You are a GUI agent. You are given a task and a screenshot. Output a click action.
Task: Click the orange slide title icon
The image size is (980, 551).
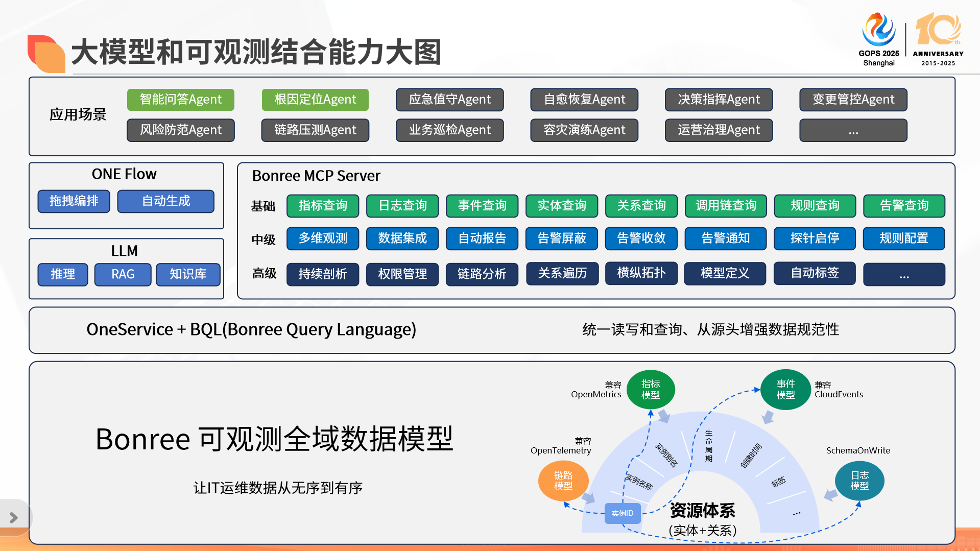(x=46, y=54)
